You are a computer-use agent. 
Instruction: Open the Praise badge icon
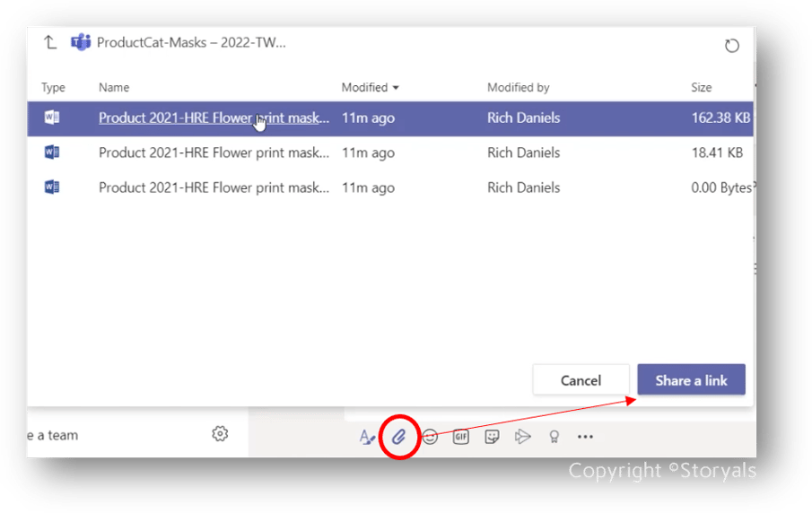[554, 437]
